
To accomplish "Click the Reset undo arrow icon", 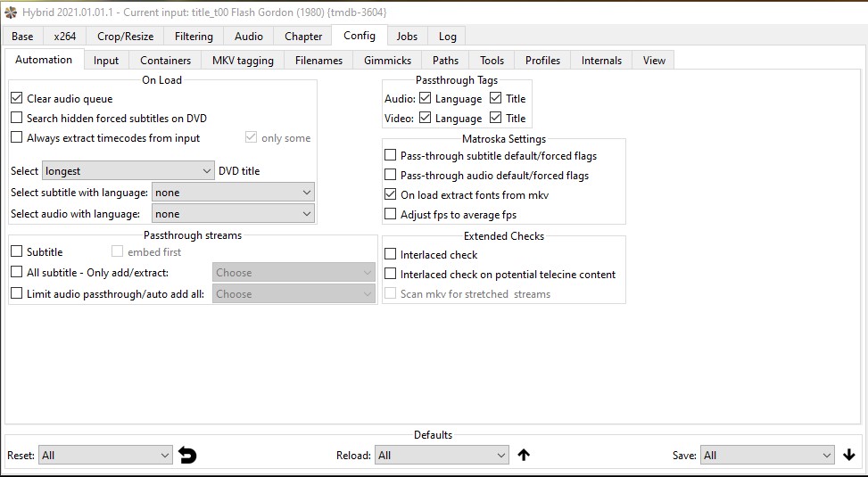I will point(187,456).
